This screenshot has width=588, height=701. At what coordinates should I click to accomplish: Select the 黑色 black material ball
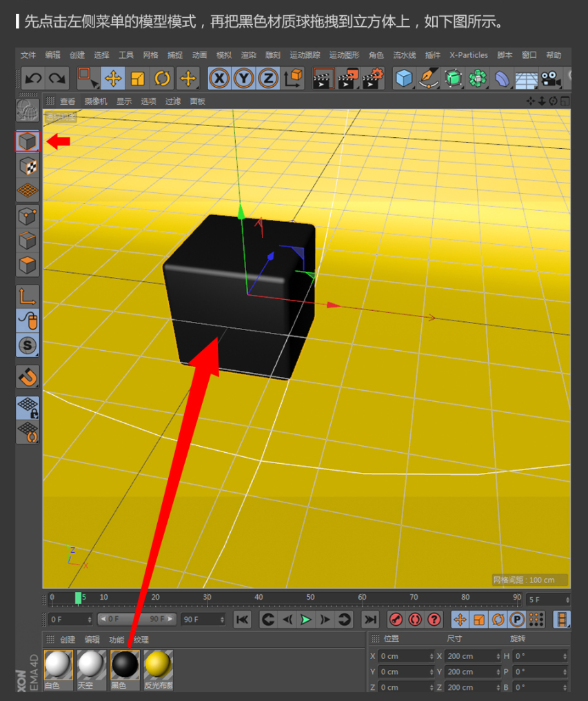(125, 665)
